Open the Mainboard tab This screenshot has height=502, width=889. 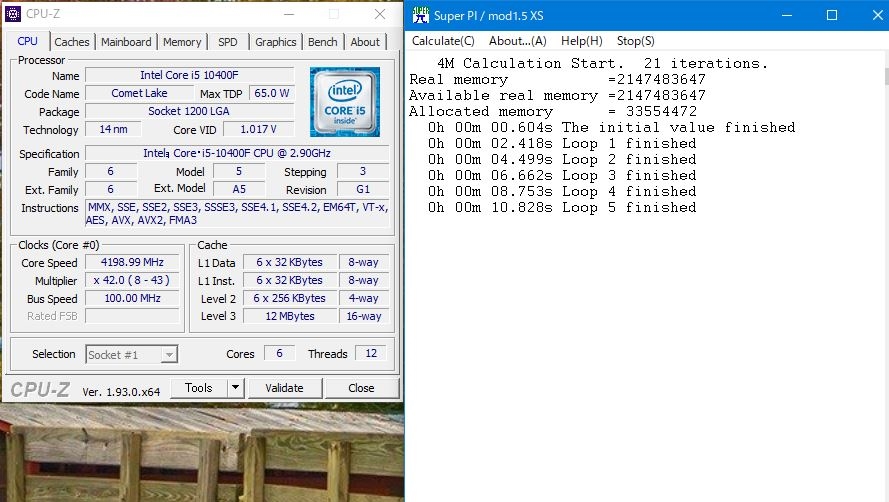(x=126, y=42)
